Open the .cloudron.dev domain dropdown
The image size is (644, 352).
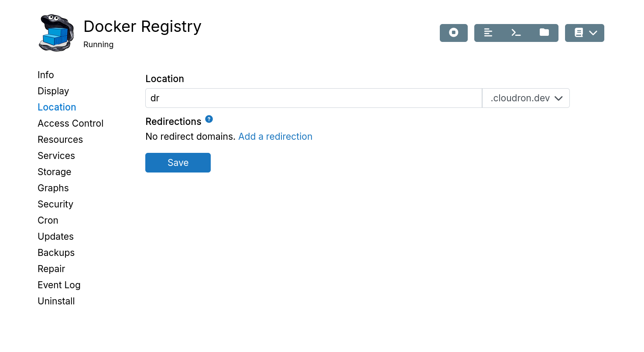click(x=526, y=98)
